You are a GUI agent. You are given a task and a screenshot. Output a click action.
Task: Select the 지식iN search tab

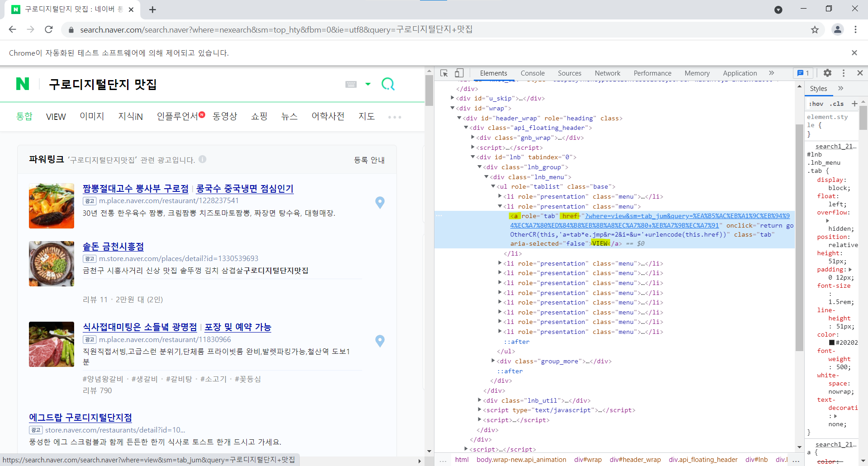coord(131,116)
